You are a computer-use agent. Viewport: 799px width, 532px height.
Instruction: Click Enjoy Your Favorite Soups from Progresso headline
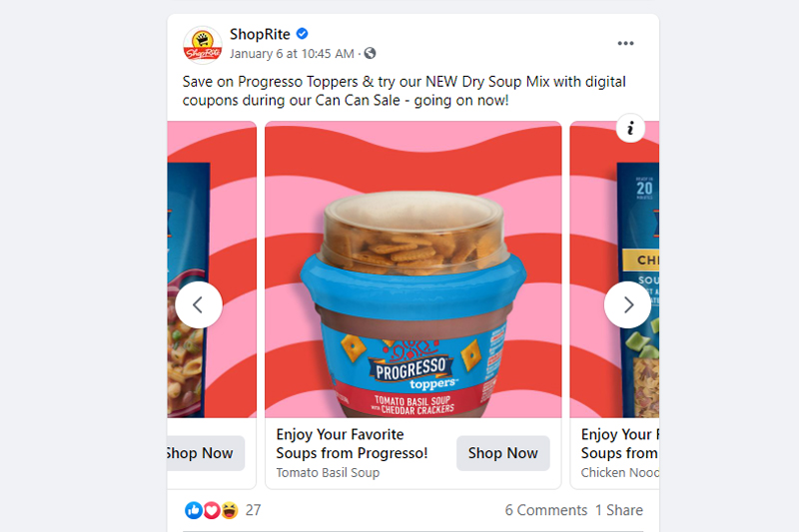pyautogui.click(x=352, y=443)
